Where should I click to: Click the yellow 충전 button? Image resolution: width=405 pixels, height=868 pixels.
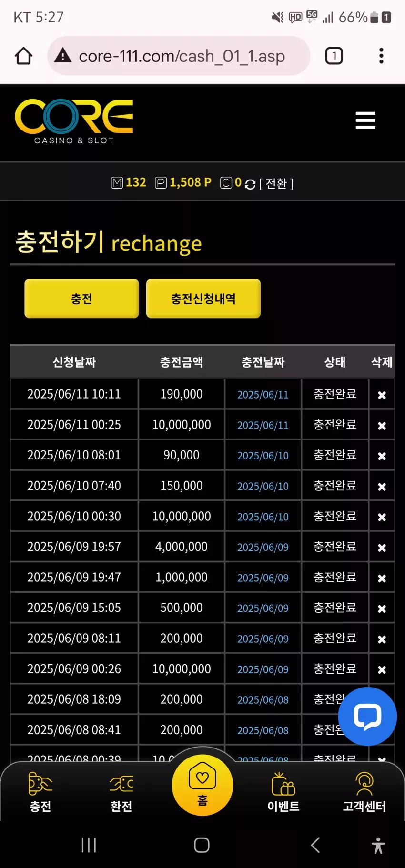[x=81, y=299]
